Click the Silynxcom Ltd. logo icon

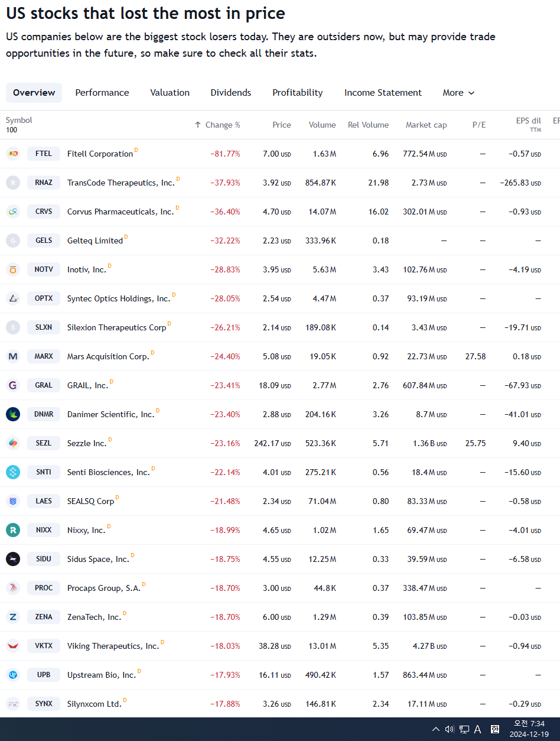pos(13,704)
